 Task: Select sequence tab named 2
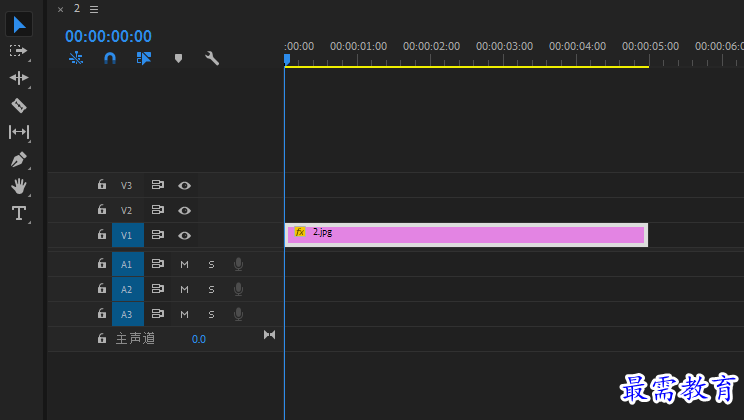click(x=77, y=9)
